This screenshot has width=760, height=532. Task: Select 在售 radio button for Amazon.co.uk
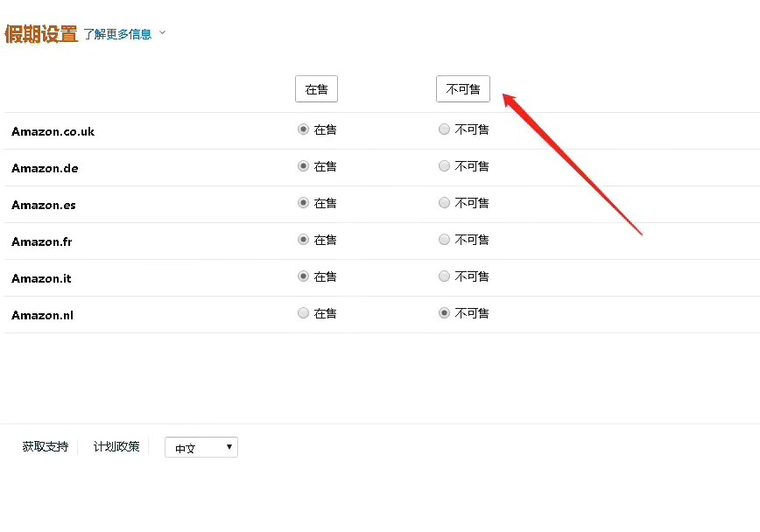(x=302, y=129)
